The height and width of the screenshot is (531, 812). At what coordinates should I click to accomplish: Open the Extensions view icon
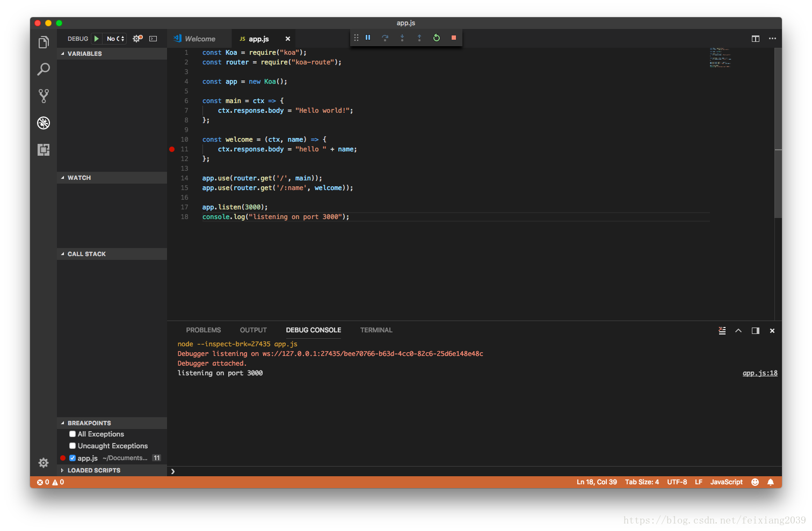click(x=44, y=150)
